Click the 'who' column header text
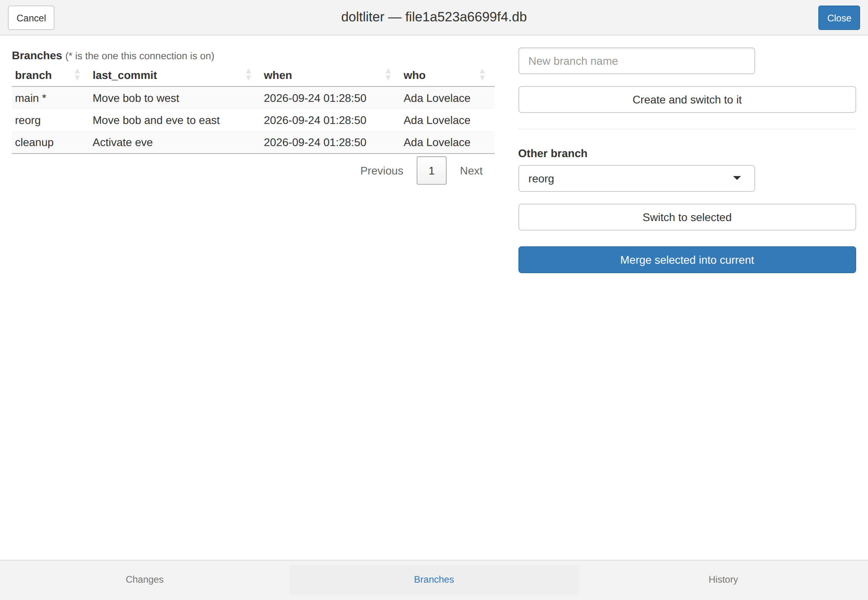Viewport: 868px width, 600px height. click(x=414, y=75)
